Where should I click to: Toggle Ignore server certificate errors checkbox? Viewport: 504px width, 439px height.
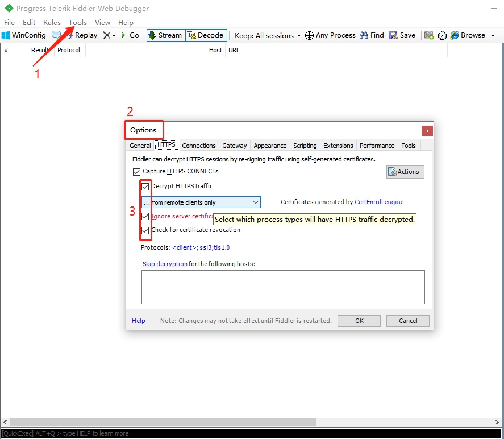click(x=145, y=216)
